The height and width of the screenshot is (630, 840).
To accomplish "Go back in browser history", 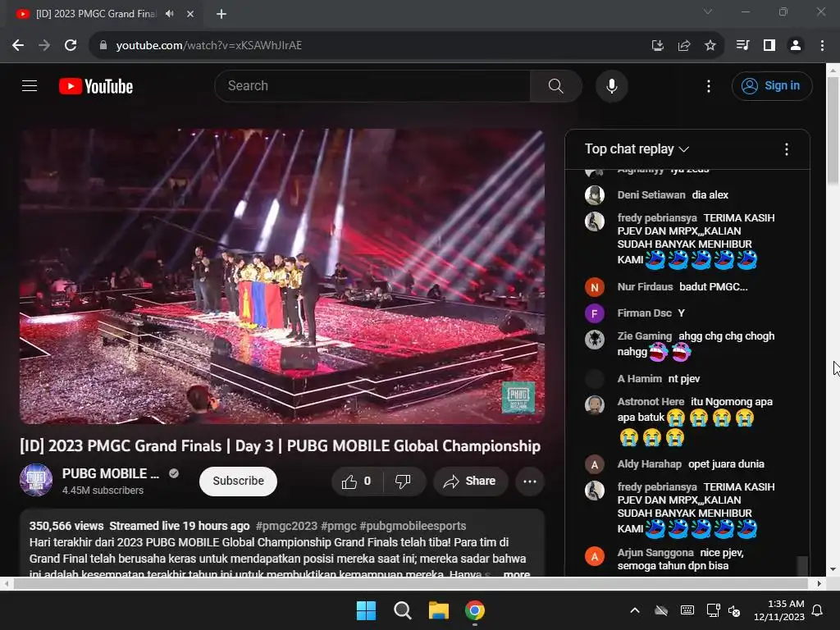I will (x=18, y=46).
